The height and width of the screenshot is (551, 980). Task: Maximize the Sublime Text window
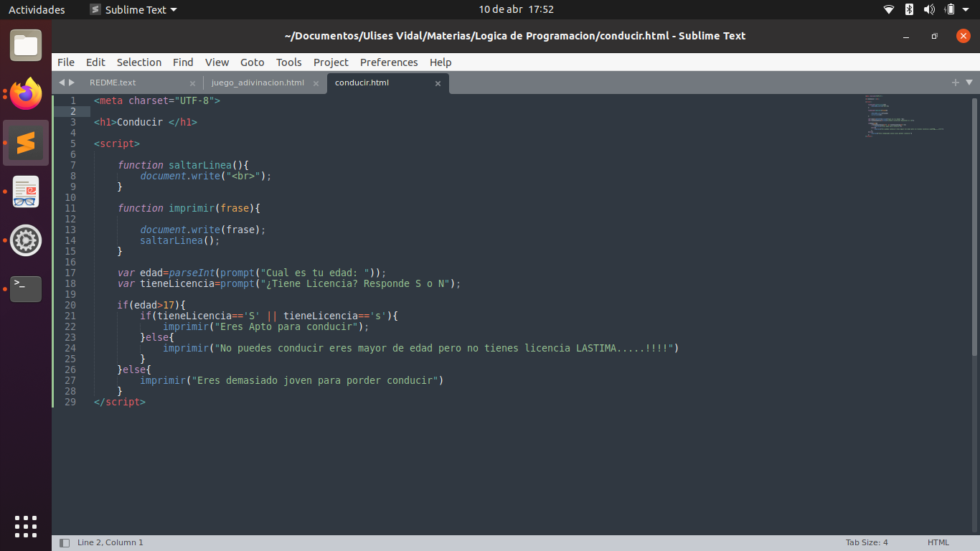point(934,36)
